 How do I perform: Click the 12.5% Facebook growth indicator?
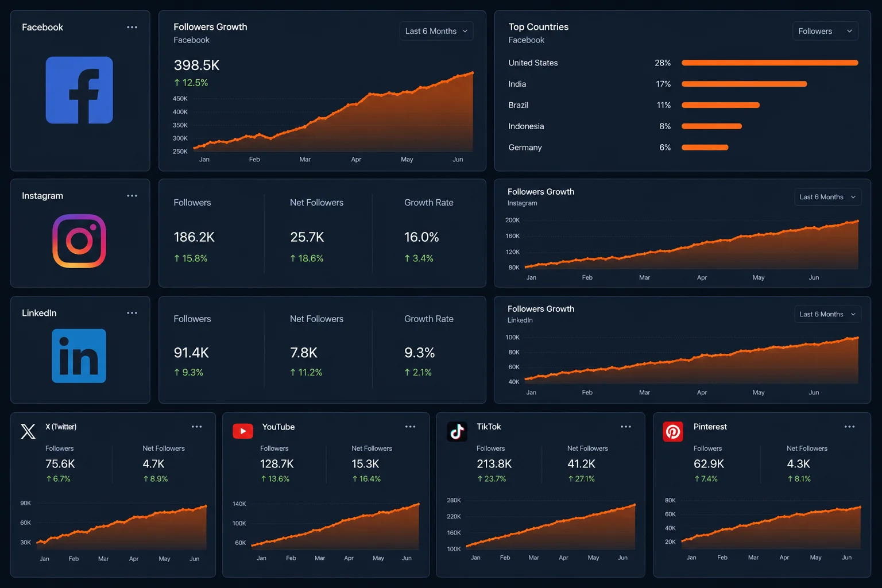tap(191, 83)
